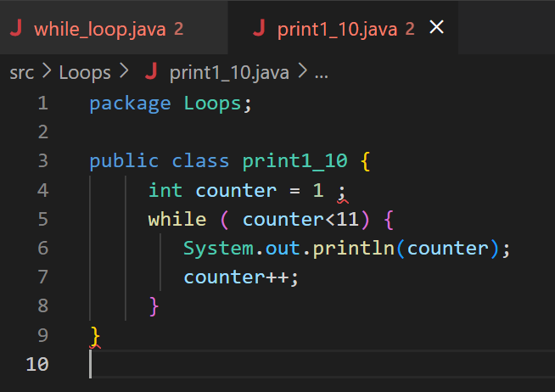
Task: Click line number 5 in the gutter
Action: click(42, 219)
